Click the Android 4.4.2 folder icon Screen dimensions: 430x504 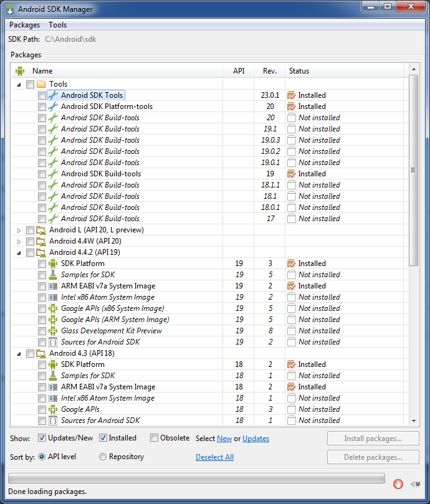[x=41, y=253]
